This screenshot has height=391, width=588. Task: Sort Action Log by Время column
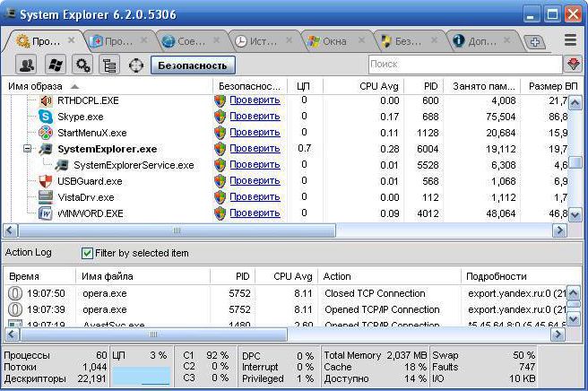tap(39, 276)
